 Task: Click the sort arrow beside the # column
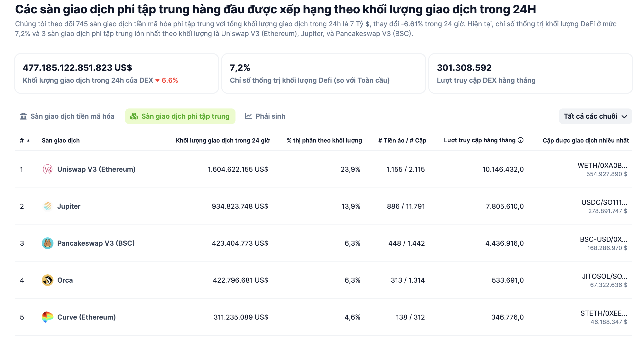(28, 141)
